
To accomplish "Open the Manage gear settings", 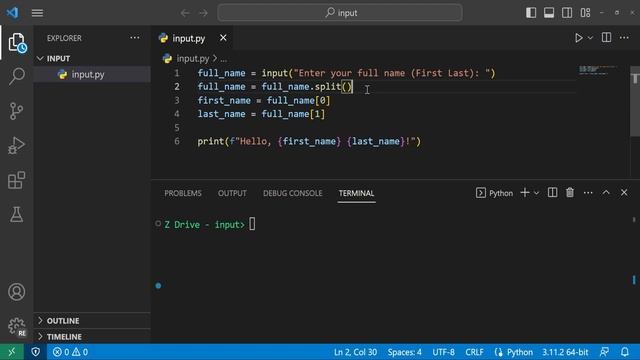I will coord(17,326).
